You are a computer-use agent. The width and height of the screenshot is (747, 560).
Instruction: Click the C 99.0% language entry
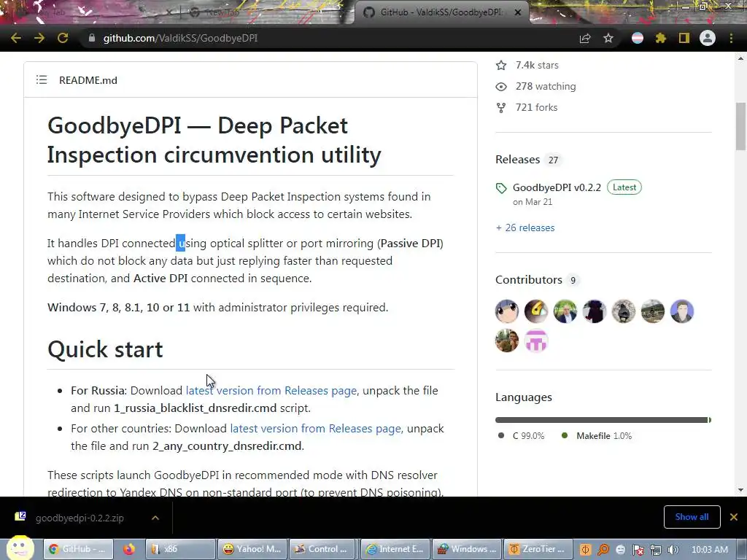pyautogui.click(x=521, y=436)
